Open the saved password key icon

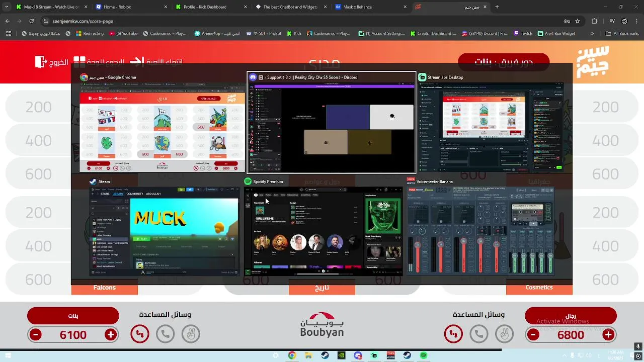pos(567,21)
